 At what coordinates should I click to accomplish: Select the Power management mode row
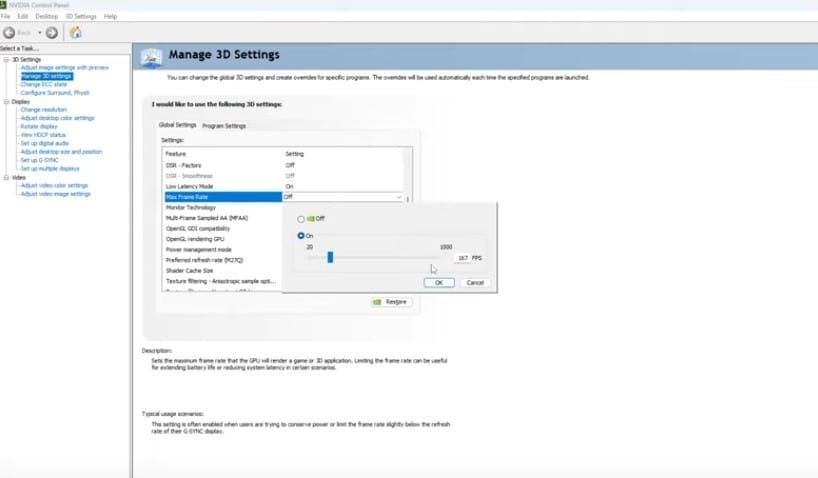(223, 249)
